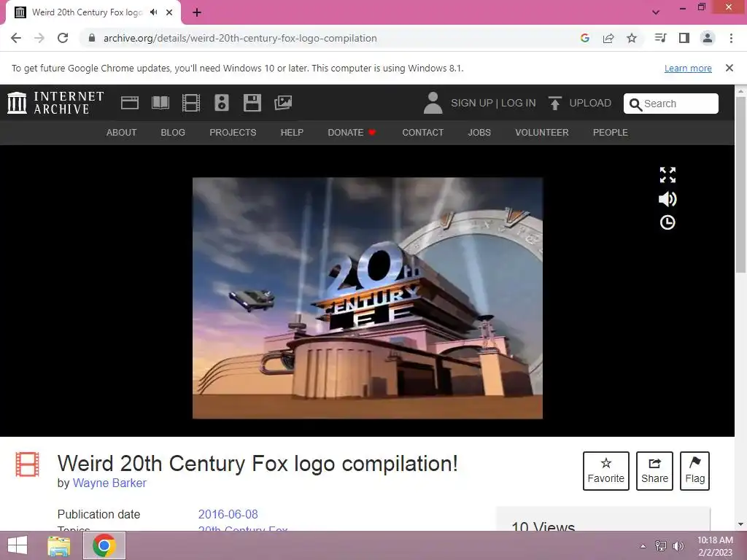Image resolution: width=747 pixels, height=560 pixels.
Task: Open the JOBS menu item
Action: (479, 133)
